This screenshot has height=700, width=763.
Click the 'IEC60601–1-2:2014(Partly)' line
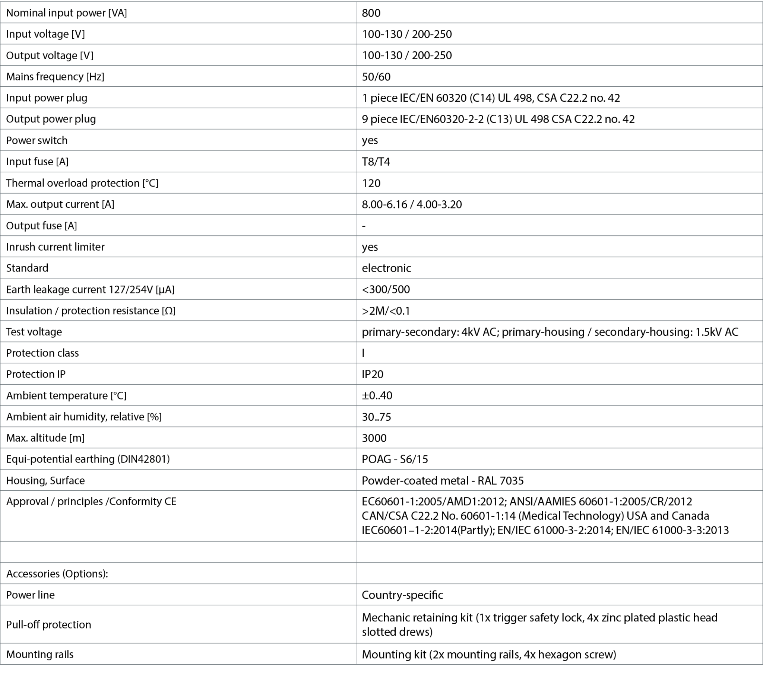[x=545, y=530]
